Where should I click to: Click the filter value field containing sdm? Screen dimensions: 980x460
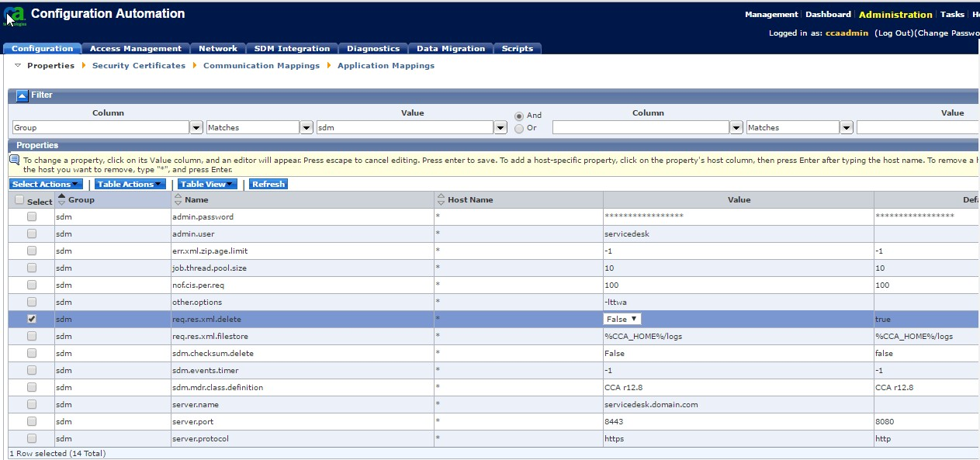coord(404,128)
